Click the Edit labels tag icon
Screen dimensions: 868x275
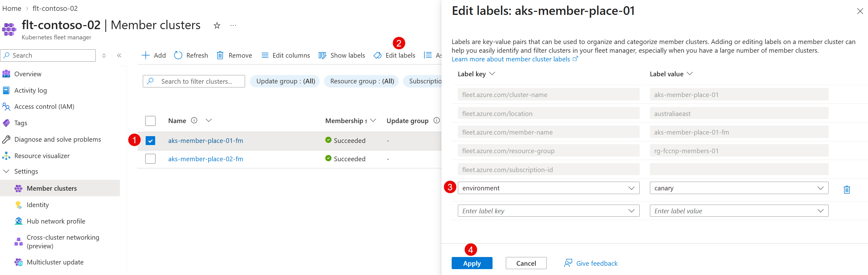pos(378,55)
